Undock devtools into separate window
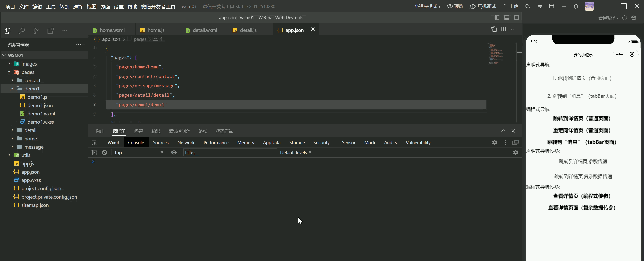644x261 pixels. pos(515,142)
